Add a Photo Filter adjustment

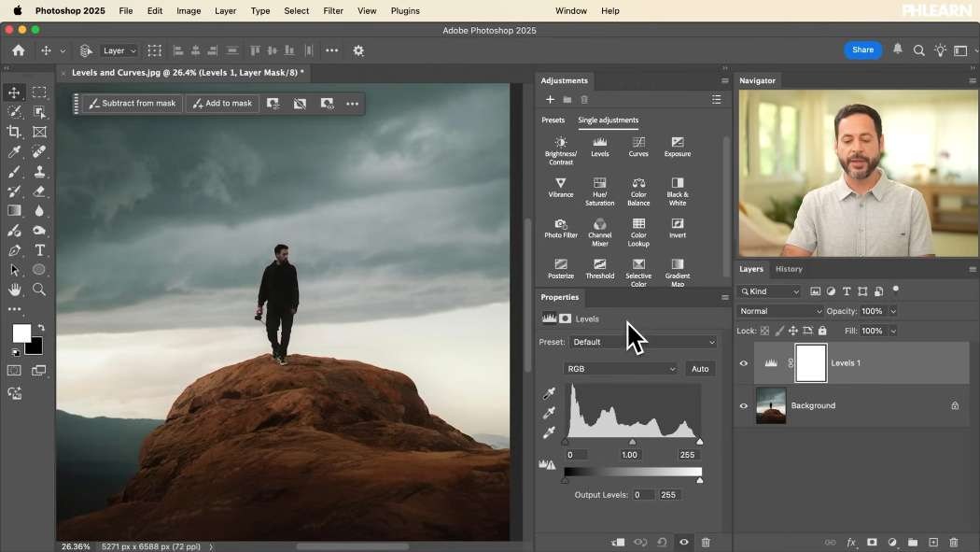[561, 228]
